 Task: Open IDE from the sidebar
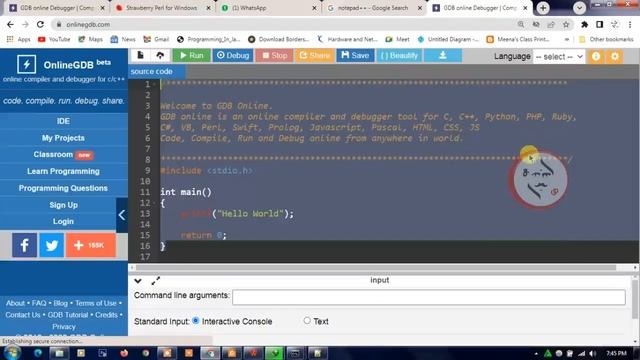[63, 121]
